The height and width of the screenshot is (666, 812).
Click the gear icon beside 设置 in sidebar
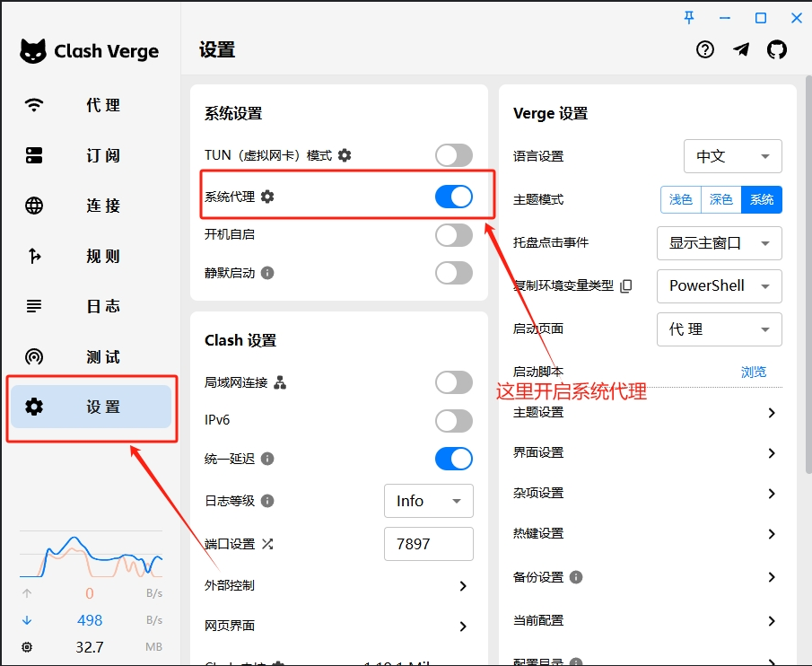pyautogui.click(x=34, y=407)
